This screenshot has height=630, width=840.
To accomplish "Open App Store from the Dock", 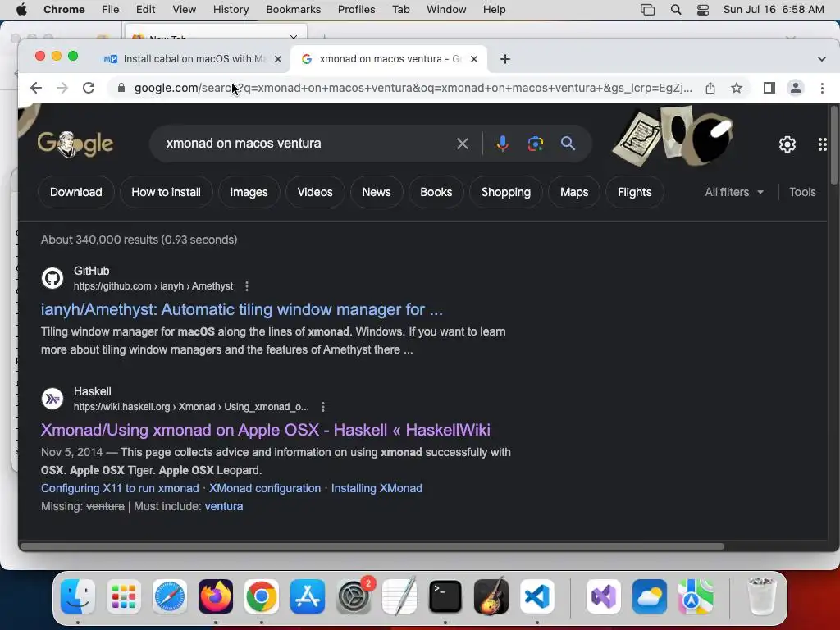I will [x=308, y=596].
